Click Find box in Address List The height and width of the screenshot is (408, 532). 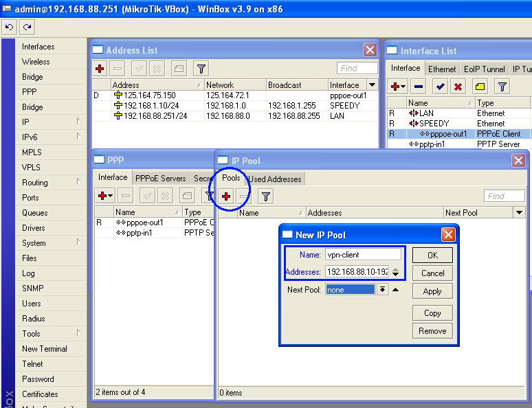click(x=357, y=68)
